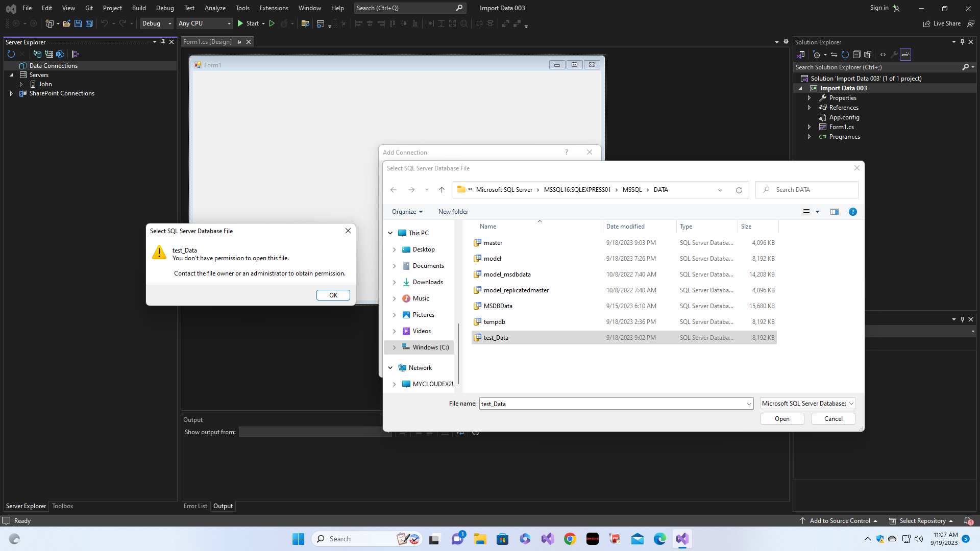
Task: Click the Save toolbar icon
Action: pos(78,23)
